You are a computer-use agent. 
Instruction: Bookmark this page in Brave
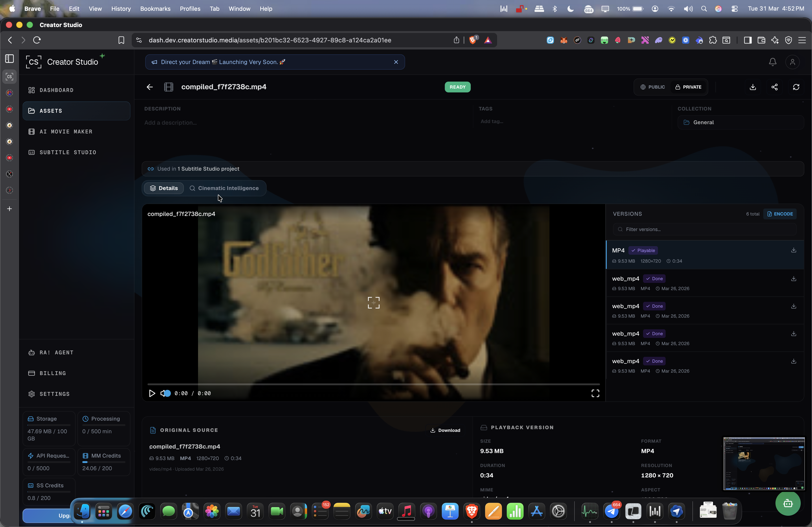pyautogui.click(x=121, y=40)
